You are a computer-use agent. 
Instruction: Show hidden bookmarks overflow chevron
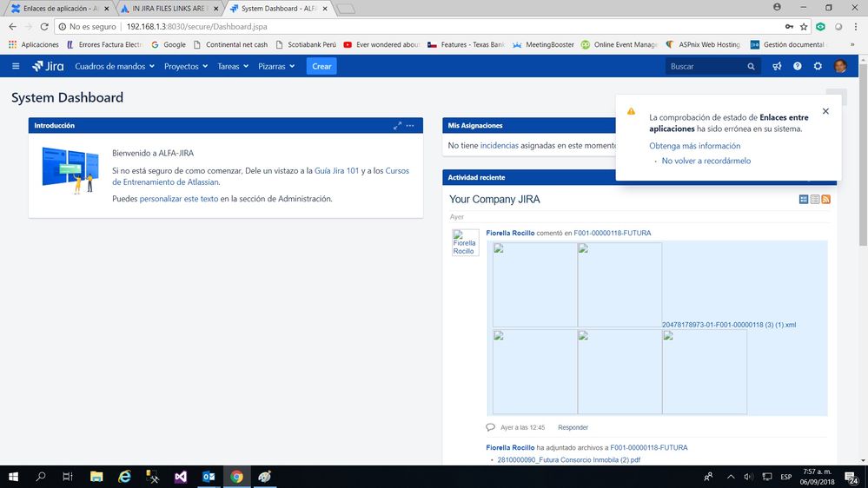tap(852, 44)
